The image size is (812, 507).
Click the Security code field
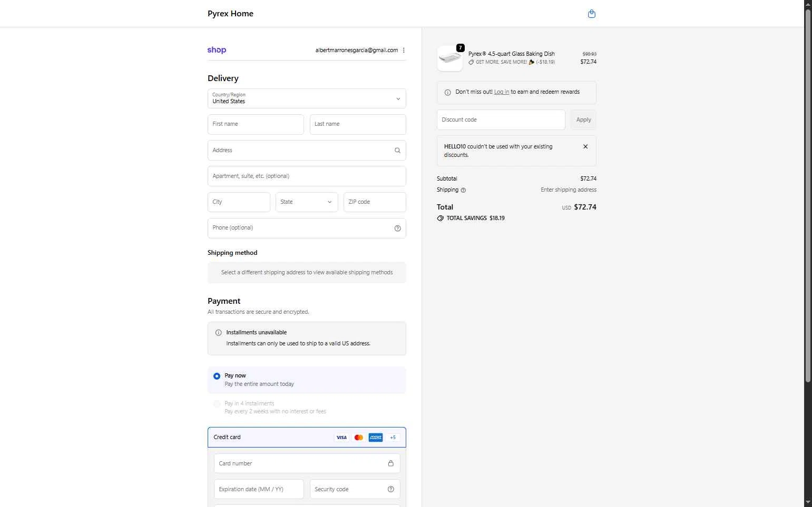pos(355,489)
